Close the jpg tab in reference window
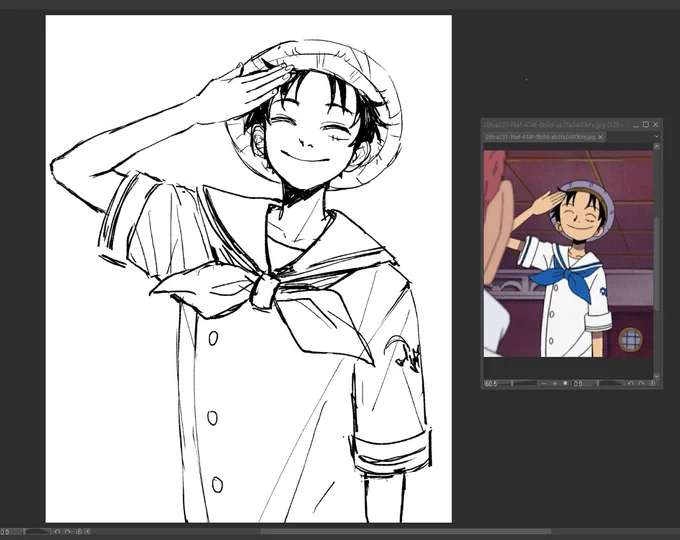The image size is (680, 540). click(x=600, y=137)
